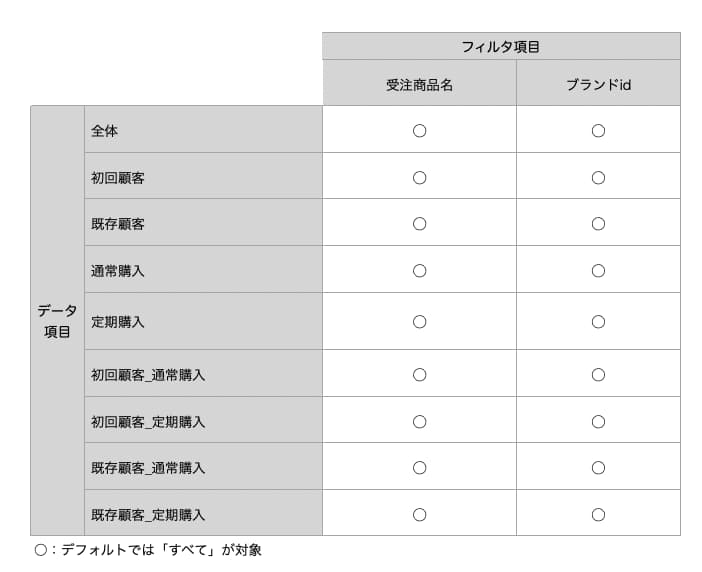
Task: Click 初回顧客_定期購入 circle under ブランドid
Action: [598, 422]
